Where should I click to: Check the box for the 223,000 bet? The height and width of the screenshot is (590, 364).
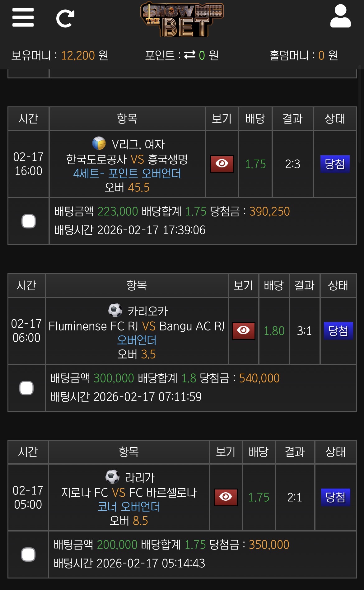pyautogui.click(x=29, y=221)
